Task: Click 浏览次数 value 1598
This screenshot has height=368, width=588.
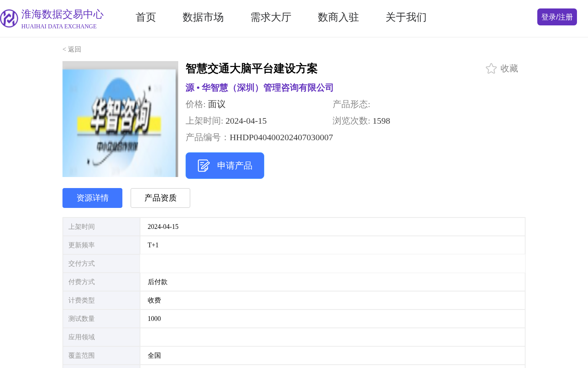Action: click(x=381, y=121)
